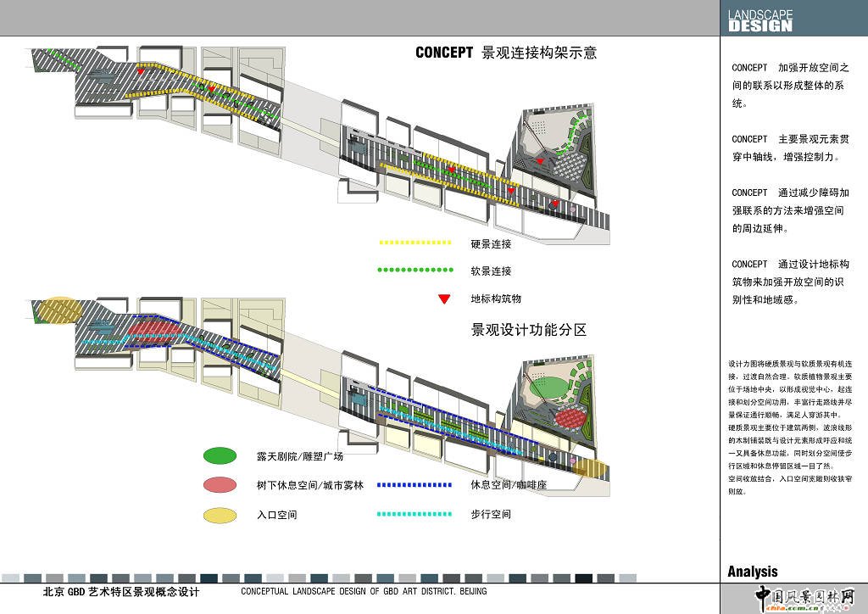Click the 地标构筑物 legend label
This screenshot has width=868, height=614.
pos(496,299)
